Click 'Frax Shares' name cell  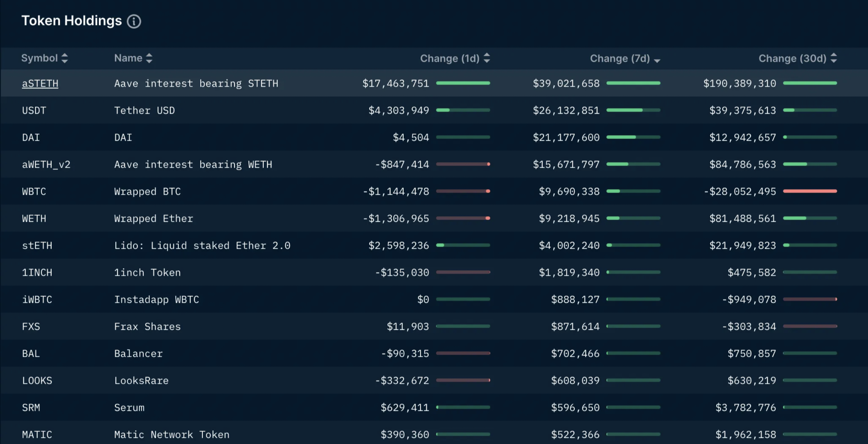click(147, 327)
